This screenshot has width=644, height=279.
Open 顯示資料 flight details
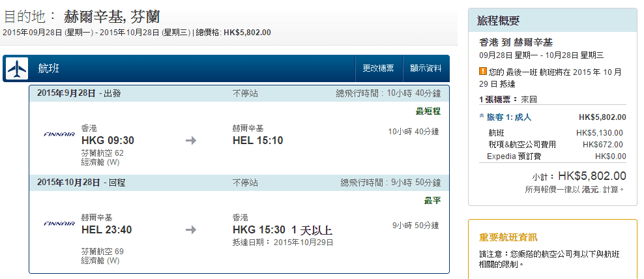pos(426,68)
